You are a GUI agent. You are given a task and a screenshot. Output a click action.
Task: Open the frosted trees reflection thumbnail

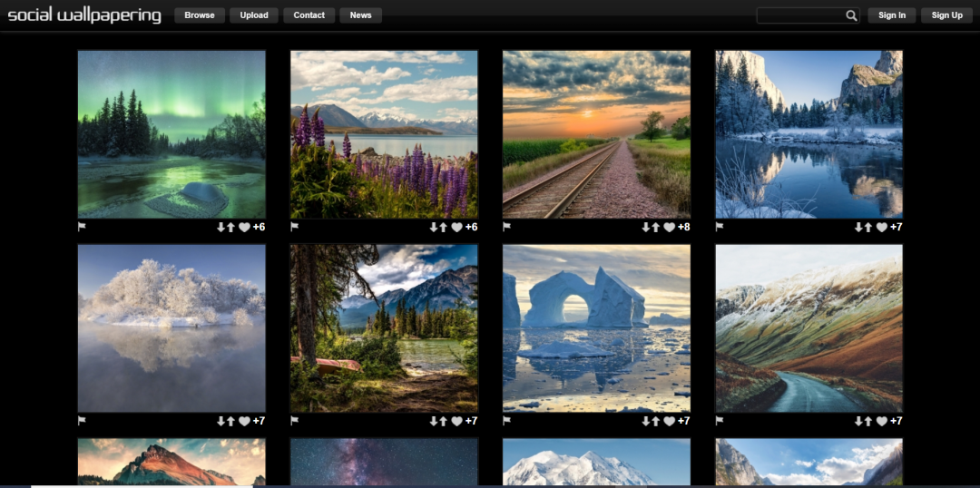[171, 328]
